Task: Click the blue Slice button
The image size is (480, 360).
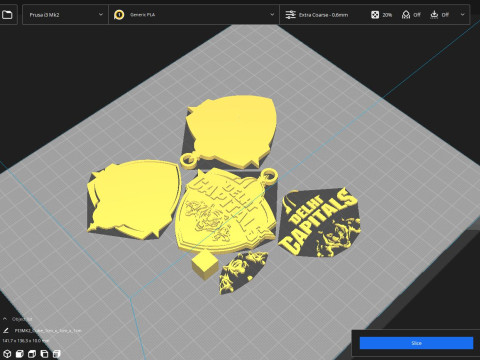Action: [416, 343]
